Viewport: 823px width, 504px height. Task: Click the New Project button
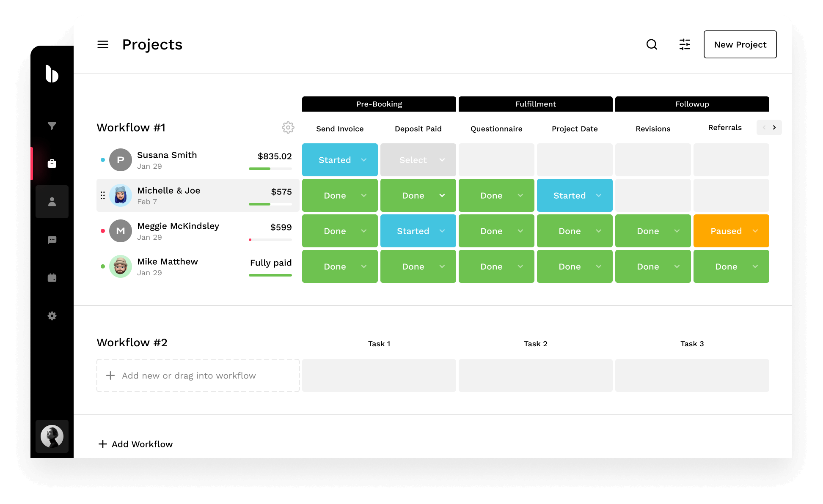tap(740, 44)
